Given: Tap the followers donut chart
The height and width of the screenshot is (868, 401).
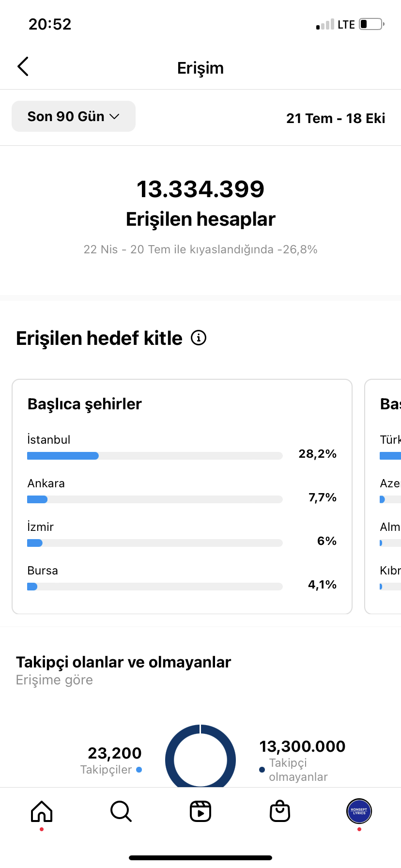Looking at the screenshot, I should pyautogui.click(x=200, y=757).
